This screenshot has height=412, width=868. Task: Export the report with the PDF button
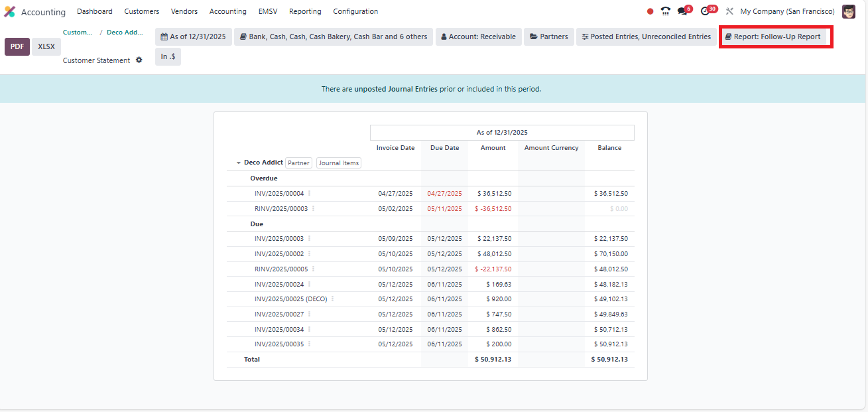click(17, 46)
